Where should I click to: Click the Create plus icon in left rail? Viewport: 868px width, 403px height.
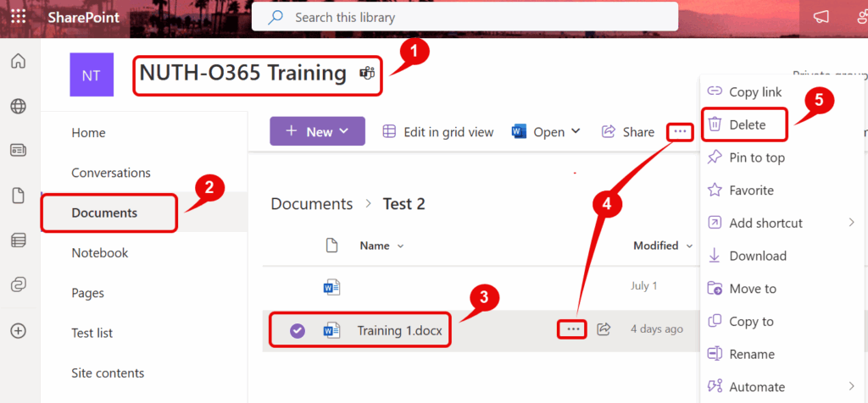click(x=18, y=329)
